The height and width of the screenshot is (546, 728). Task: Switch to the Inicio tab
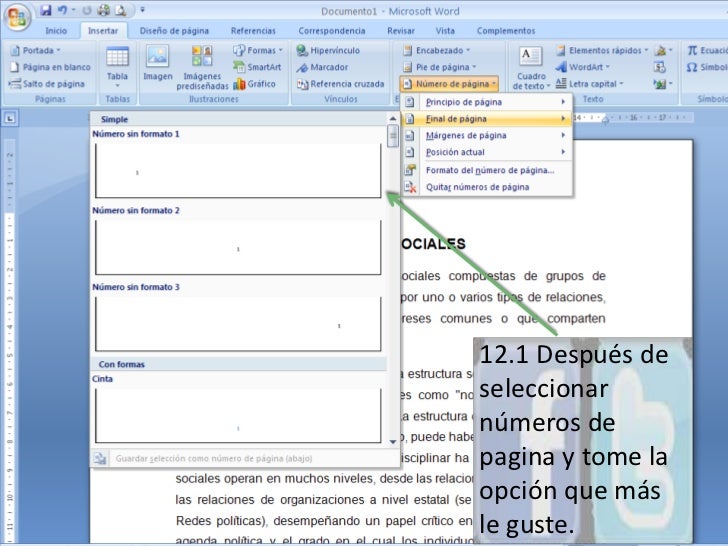pyautogui.click(x=56, y=31)
